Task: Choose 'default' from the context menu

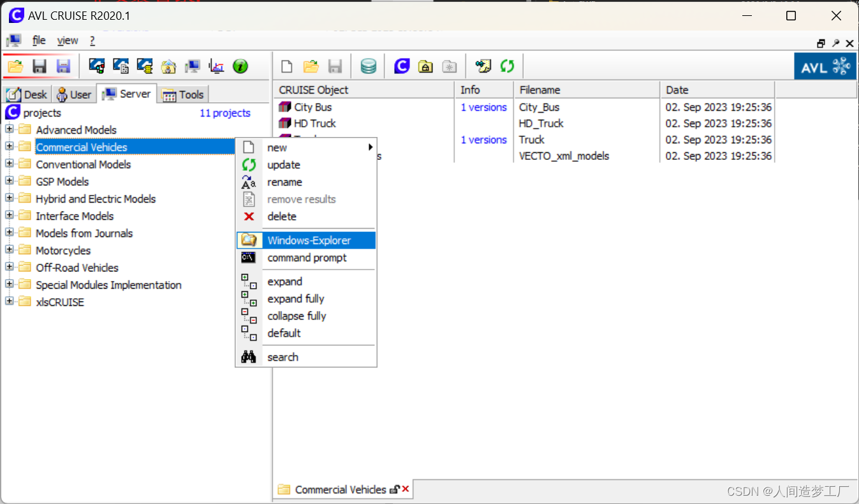Action: [x=306, y=333]
